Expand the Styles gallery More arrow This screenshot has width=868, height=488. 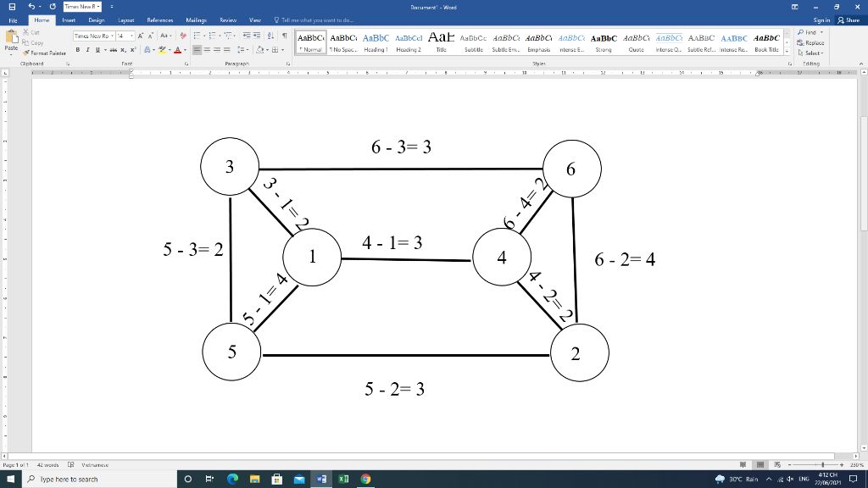[787, 52]
